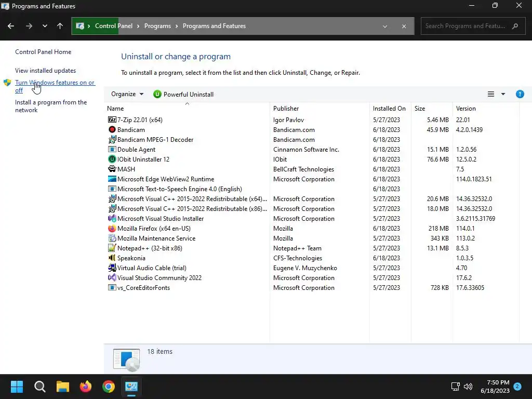This screenshot has height=399, width=532.
Task: Select Igor Pavlov publisher cell
Action: pyautogui.click(x=288, y=120)
